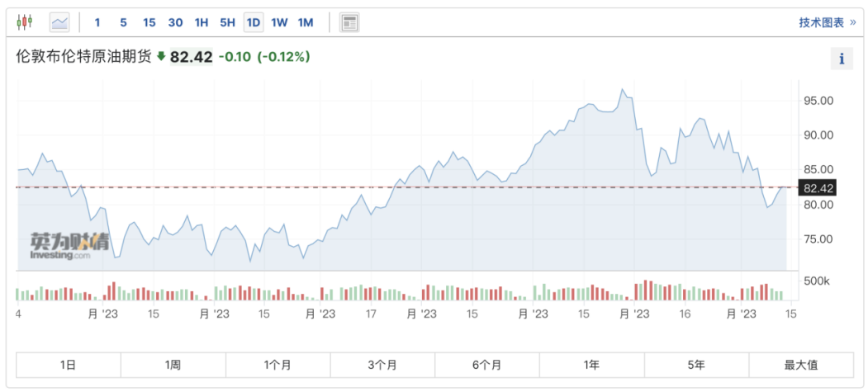Show the 最大值 maximum range
The width and height of the screenshot is (868, 392).
(800, 364)
